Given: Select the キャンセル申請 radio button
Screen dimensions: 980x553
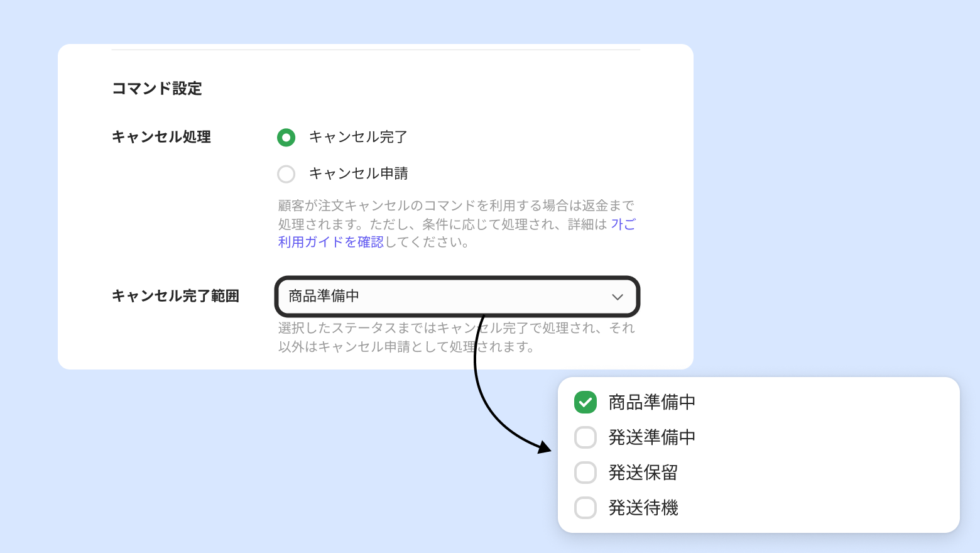Looking at the screenshot, I should (x=286, y=174).
